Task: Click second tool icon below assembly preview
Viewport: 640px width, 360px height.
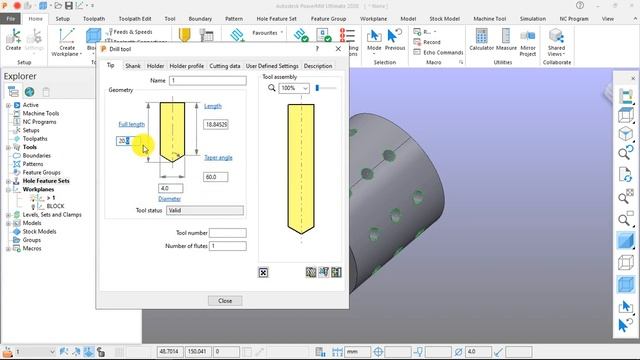Action: tap(323, 272)
